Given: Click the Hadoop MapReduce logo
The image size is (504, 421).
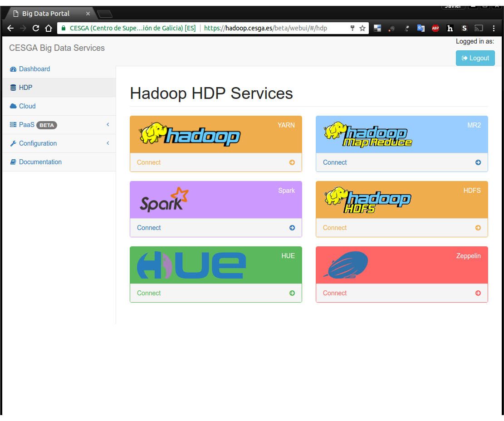Looking at the screenshot, I should coord(368,135).
